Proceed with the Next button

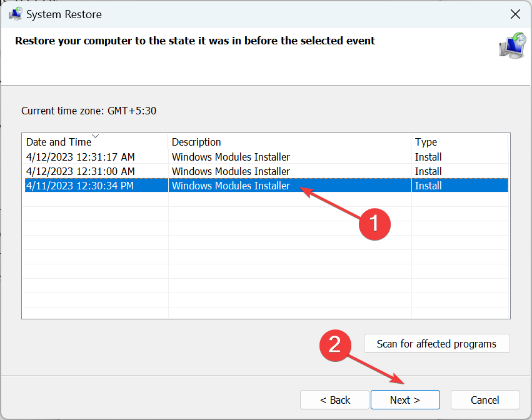405,400
